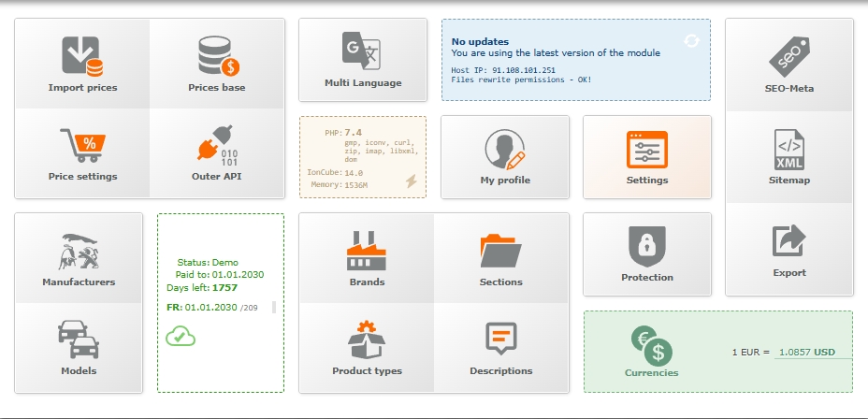Image resolution: width=868 pixels, height=419 pixels.
Task: Click the green cloud checkmark icon
Action: point(181,336)
